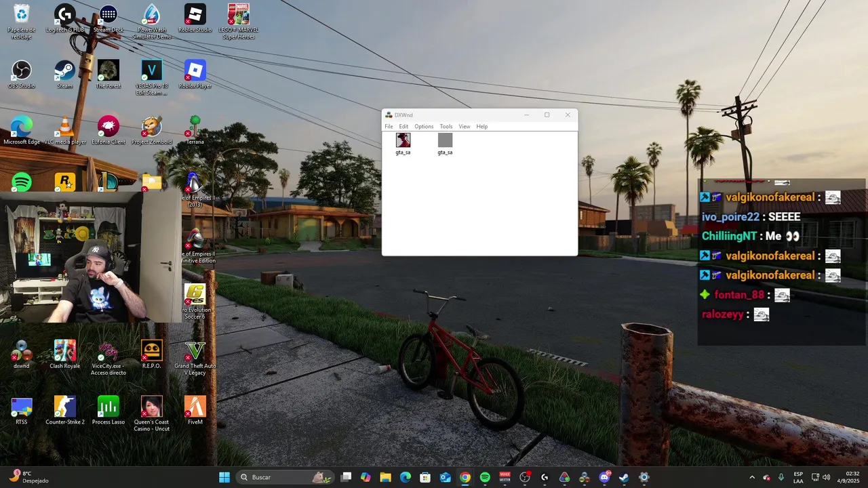Select the Age of Empires II Definitive Edition icon
The image size is (868, 488).
[x=195, y=246]
